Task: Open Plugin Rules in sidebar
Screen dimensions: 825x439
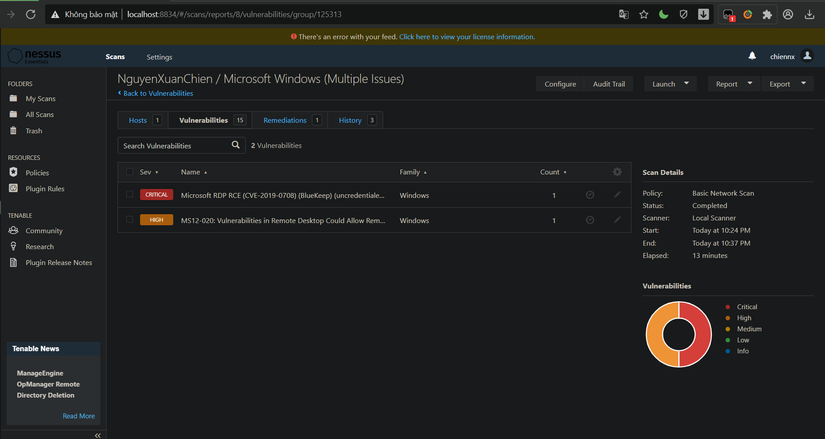Action: point(44,188)
